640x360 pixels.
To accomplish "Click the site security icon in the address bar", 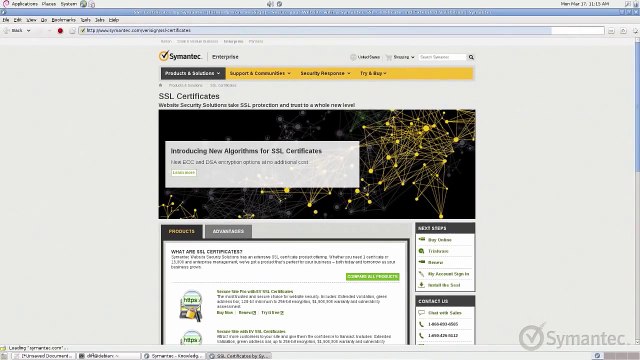I will [x=83, y=30].
